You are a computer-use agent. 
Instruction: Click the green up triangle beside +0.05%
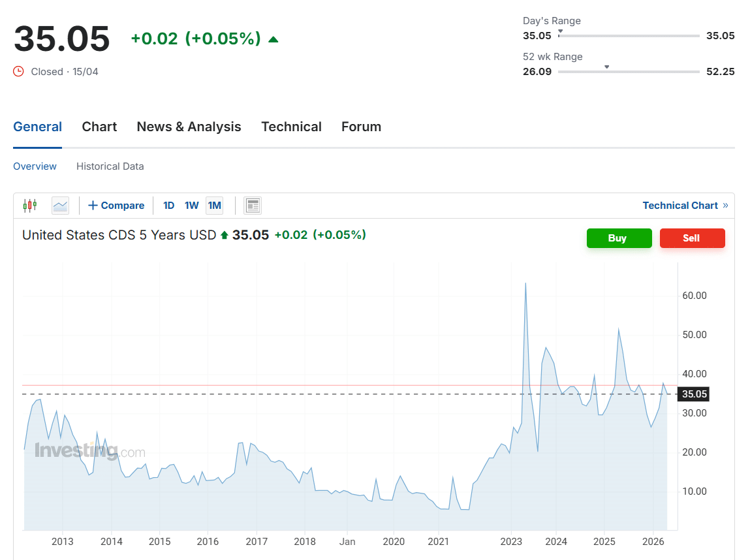click(x=273, y=39)
